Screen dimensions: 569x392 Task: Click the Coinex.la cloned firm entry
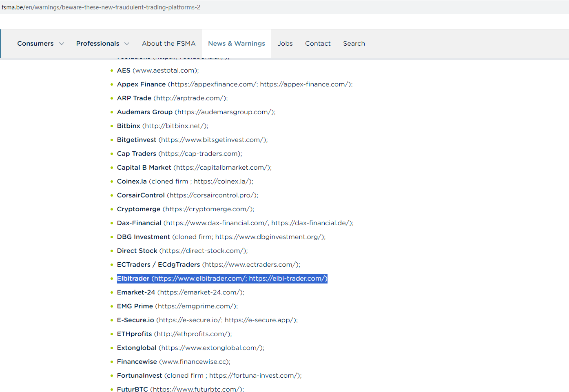tap(185, 182)
